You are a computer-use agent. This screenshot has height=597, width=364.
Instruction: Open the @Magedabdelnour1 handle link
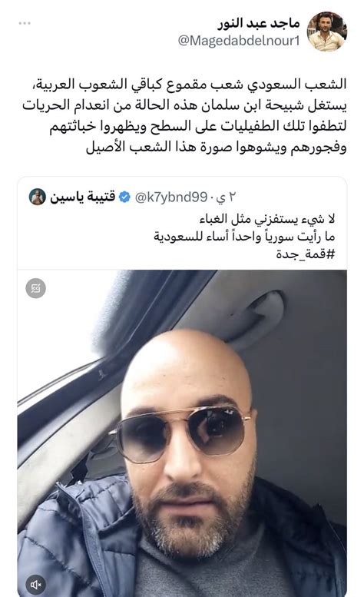pos(239,41)
